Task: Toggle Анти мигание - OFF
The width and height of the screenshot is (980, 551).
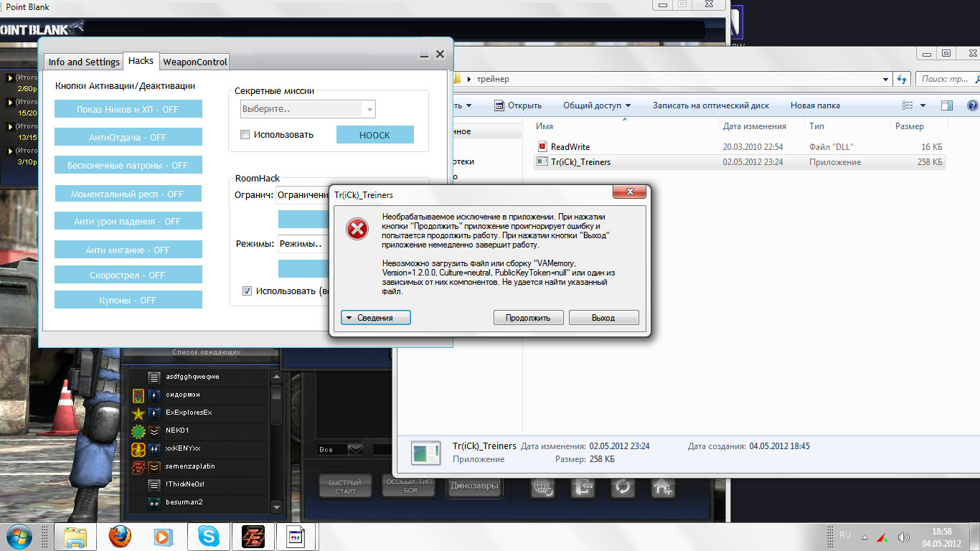Action: [x=128, y=250]
